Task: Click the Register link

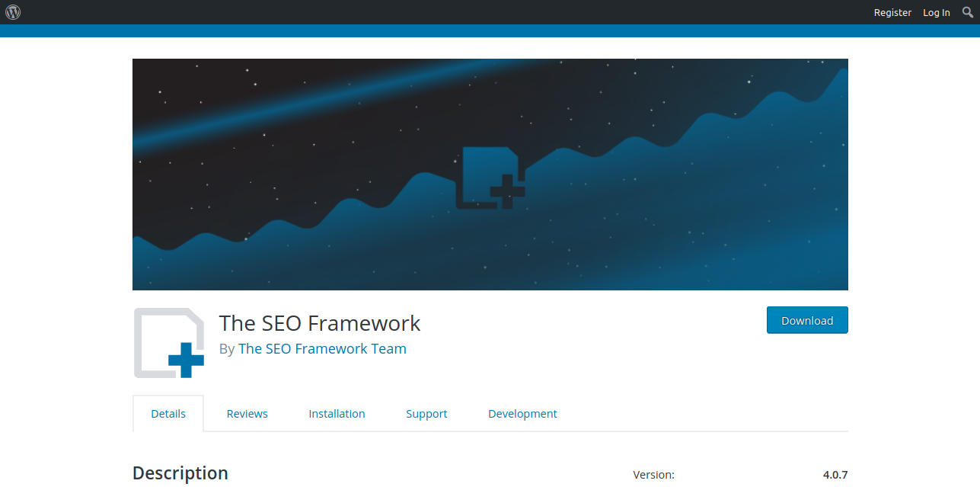Action: coord(892,12)
